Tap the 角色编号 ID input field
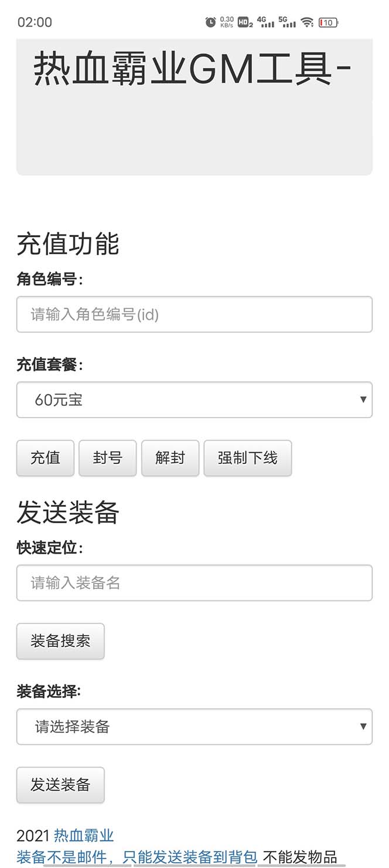This screenshot has width=389, height=868. point(194,314)
